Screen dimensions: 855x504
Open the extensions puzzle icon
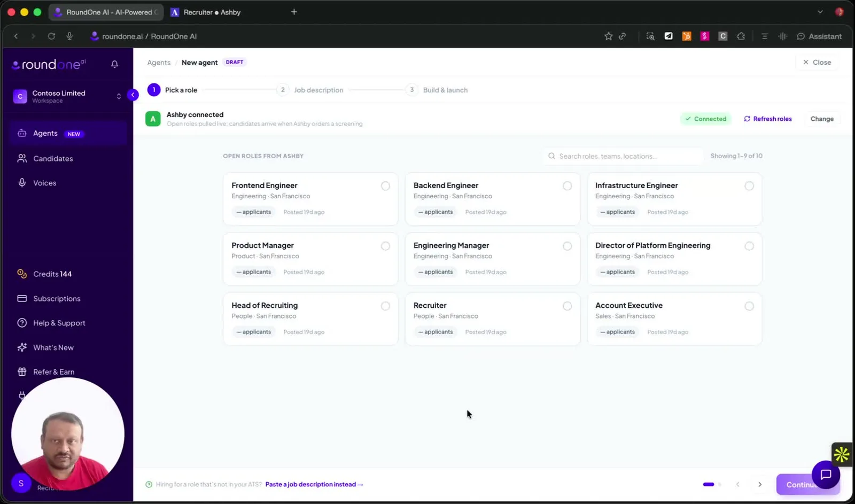tap(741, 36)
